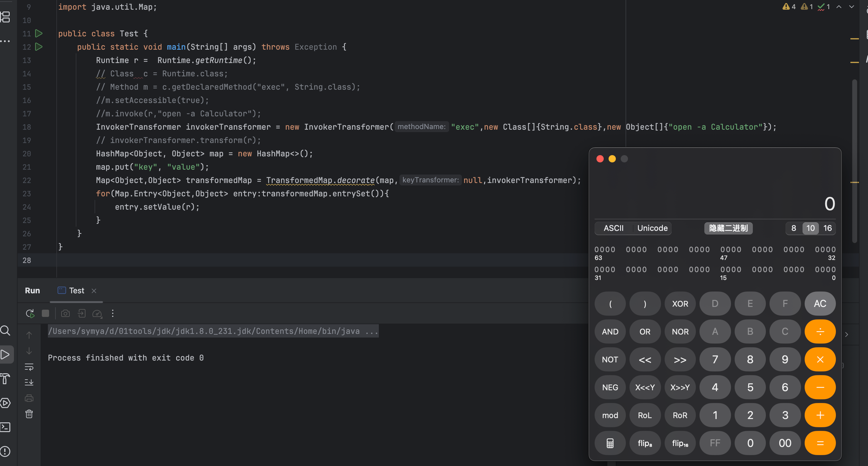Viewport: 868px width, 466px height.
Task: Select base 16 in the calculator radix selector
Action: [x=827, y=228]
